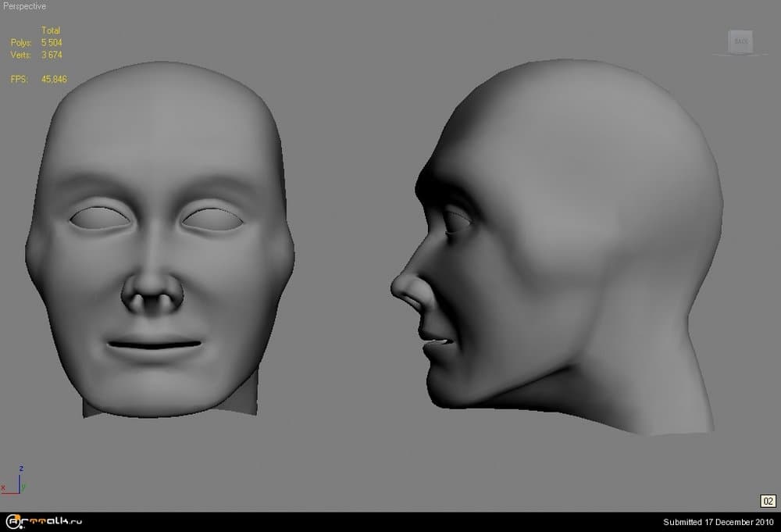Click the 02 image number badge

767,501
